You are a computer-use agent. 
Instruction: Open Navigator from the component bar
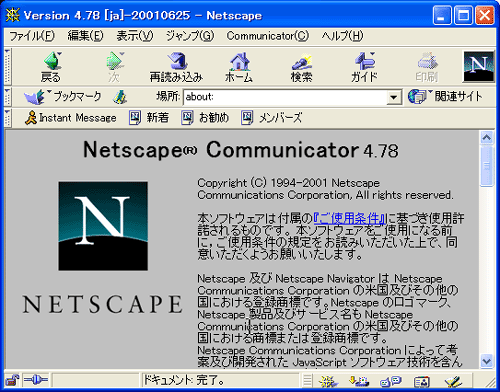pos(328,381)
